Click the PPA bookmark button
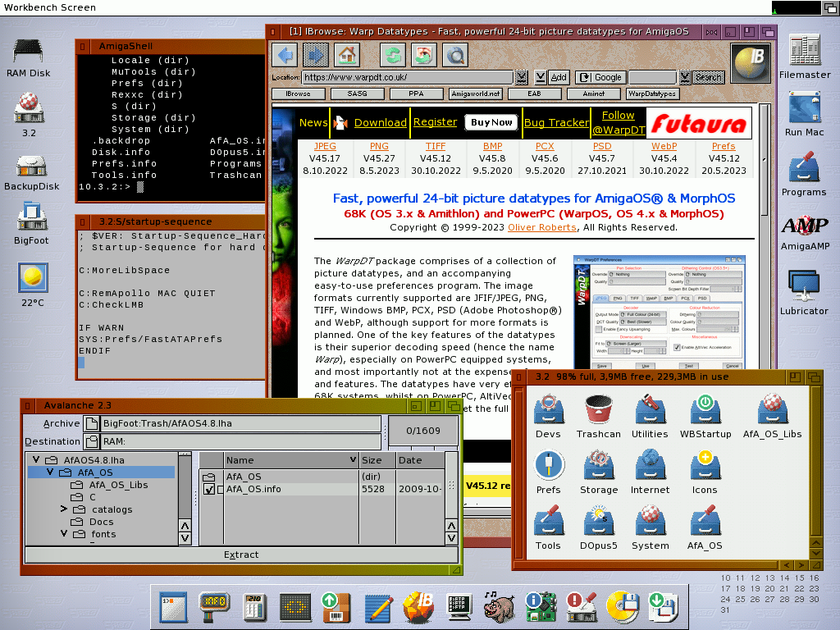 coord(416,94)
